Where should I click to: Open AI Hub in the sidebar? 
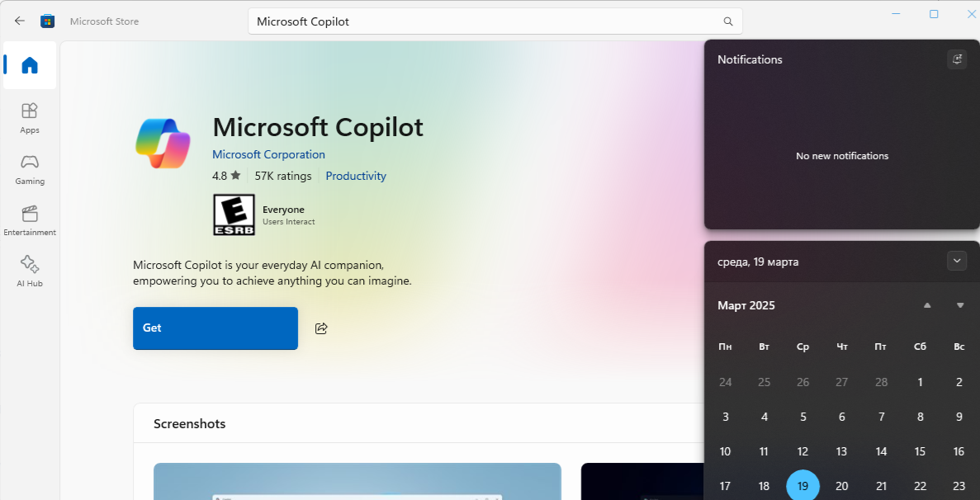click(30, 271)
